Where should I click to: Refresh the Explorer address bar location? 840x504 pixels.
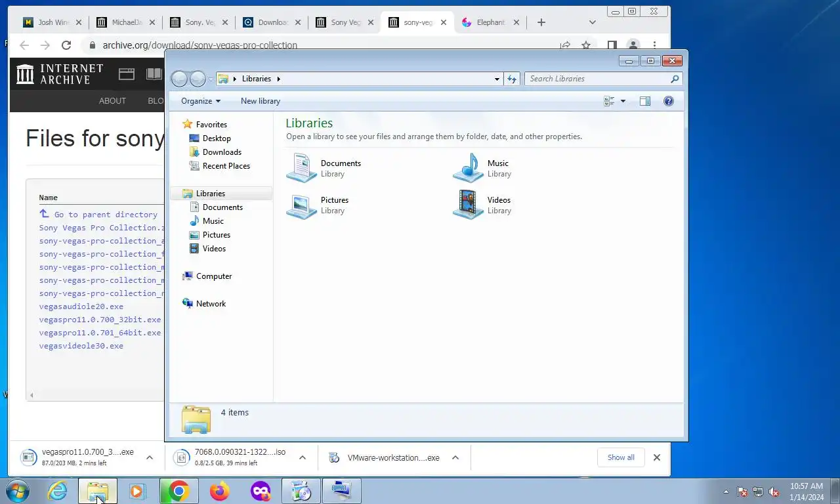pos(512,79)
